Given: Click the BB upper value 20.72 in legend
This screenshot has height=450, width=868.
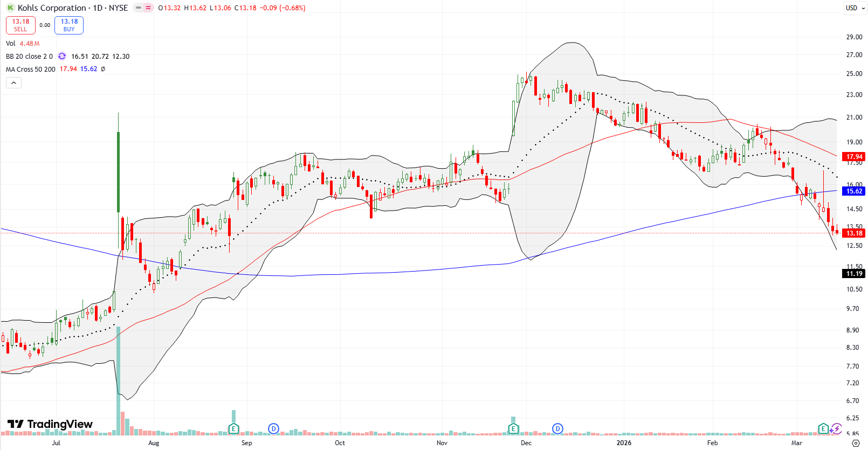Looking at the screenshot, I should [x=100, y=57].
